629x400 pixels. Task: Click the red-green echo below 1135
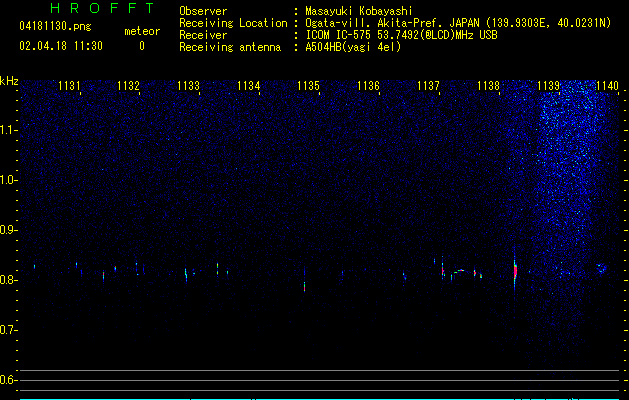pos(304,286)
